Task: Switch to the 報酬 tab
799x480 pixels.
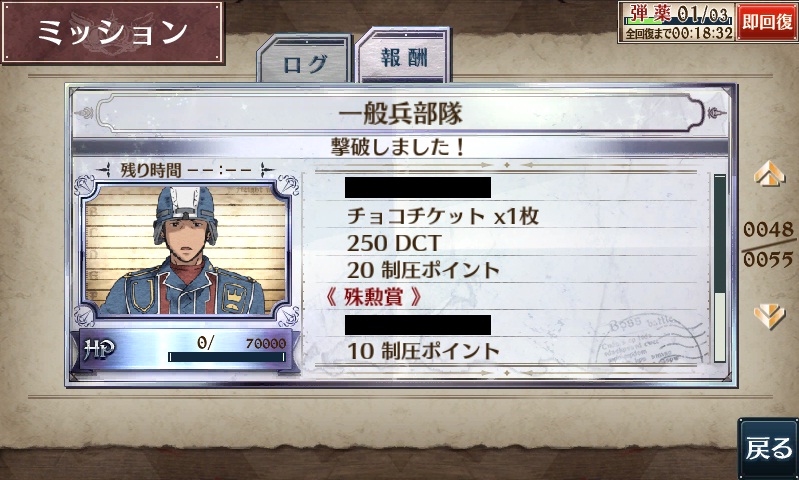Action: 404,55
